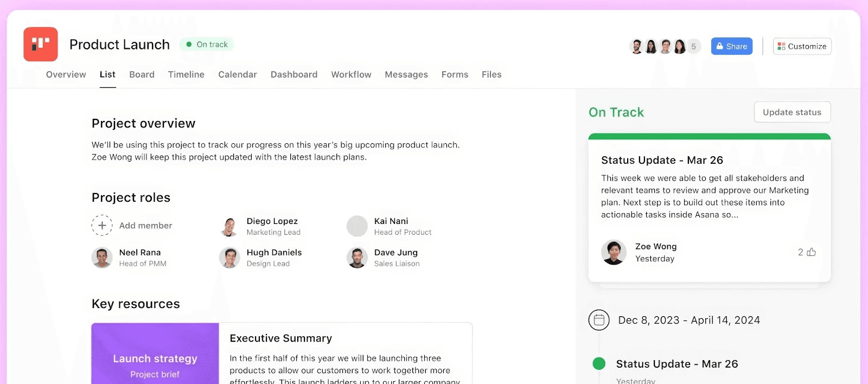Click Zoe Wong's avatar in status card
Screen dimensions: 868x384
614,252
